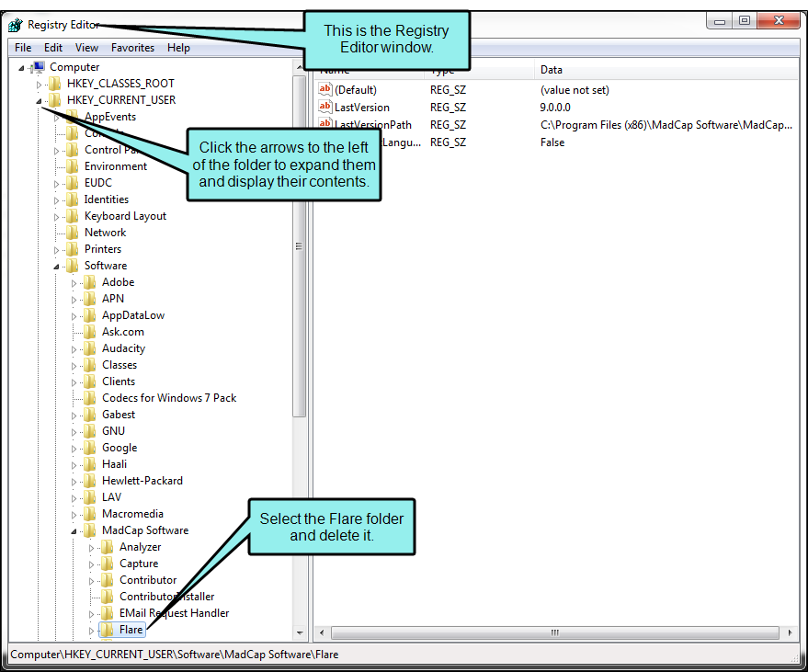Collapse the Software key arrow
The image size is (808, 672).
(x=57, y=266)
